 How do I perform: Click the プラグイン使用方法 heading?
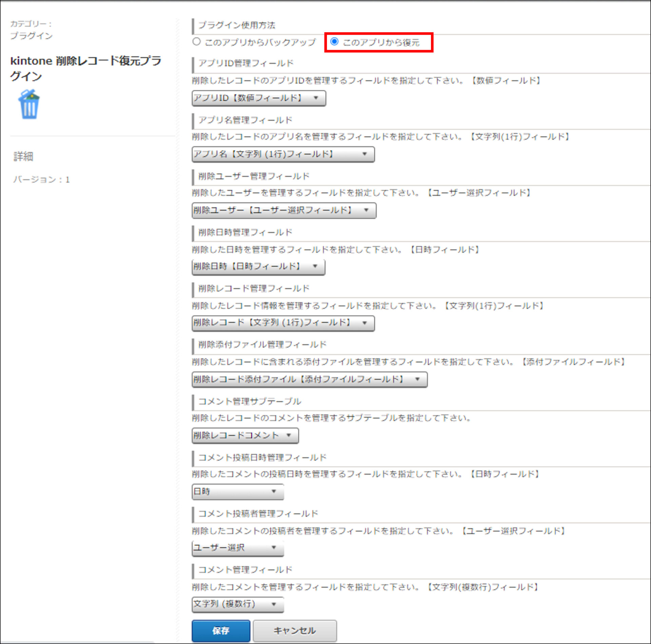(237, 25)
